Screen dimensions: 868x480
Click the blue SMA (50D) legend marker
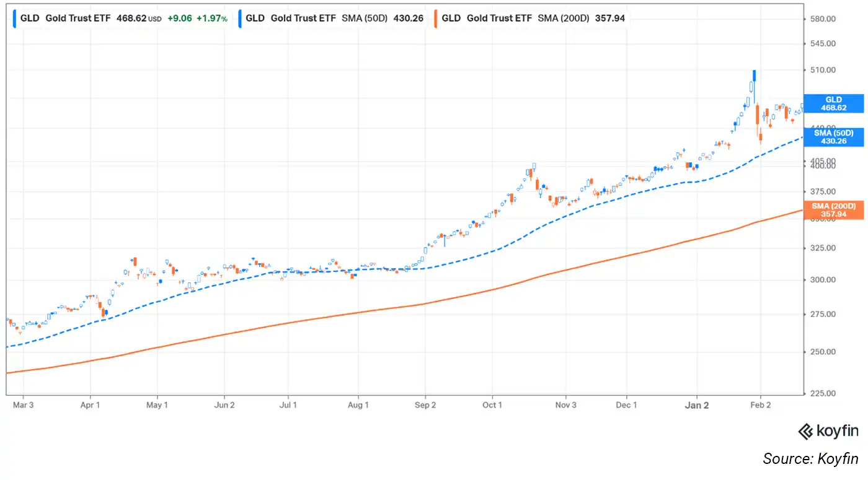[240, 19]
